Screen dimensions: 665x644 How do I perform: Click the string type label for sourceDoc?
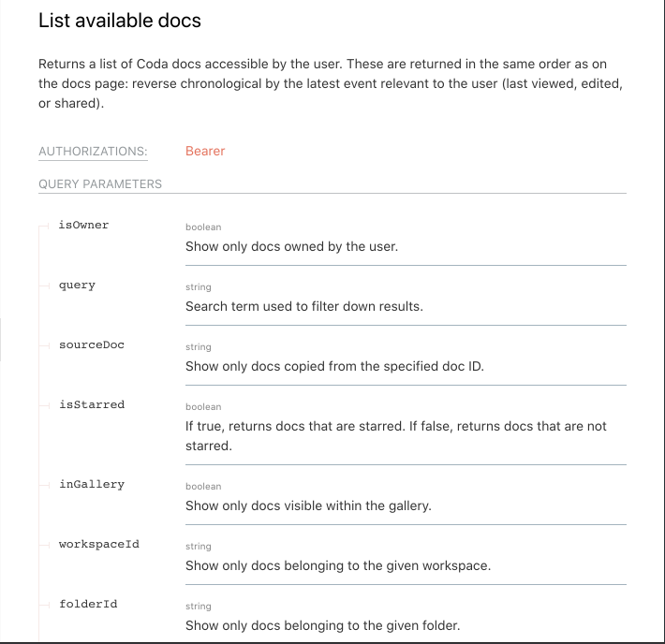coord(199,347)
